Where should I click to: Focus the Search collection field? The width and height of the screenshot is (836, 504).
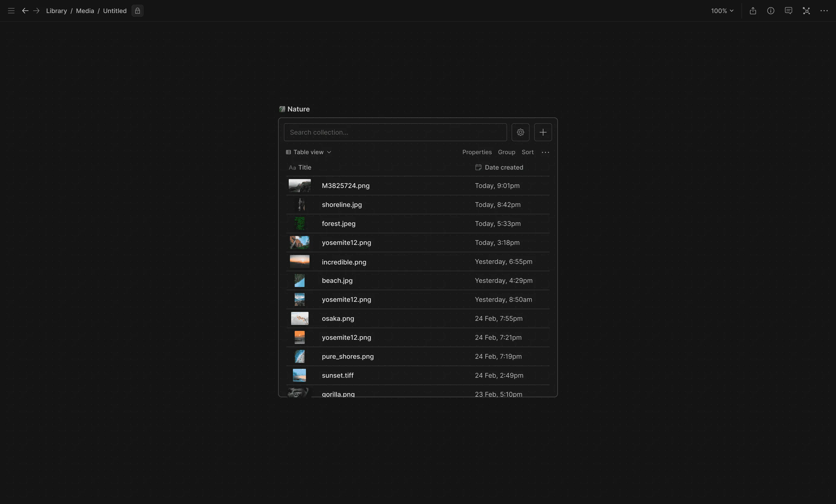(395, 132)
